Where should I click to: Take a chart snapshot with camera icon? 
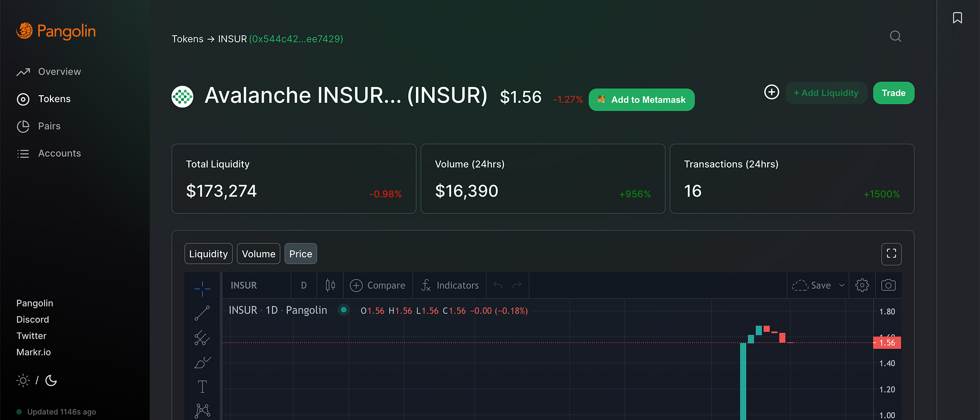tap(888, 286)
